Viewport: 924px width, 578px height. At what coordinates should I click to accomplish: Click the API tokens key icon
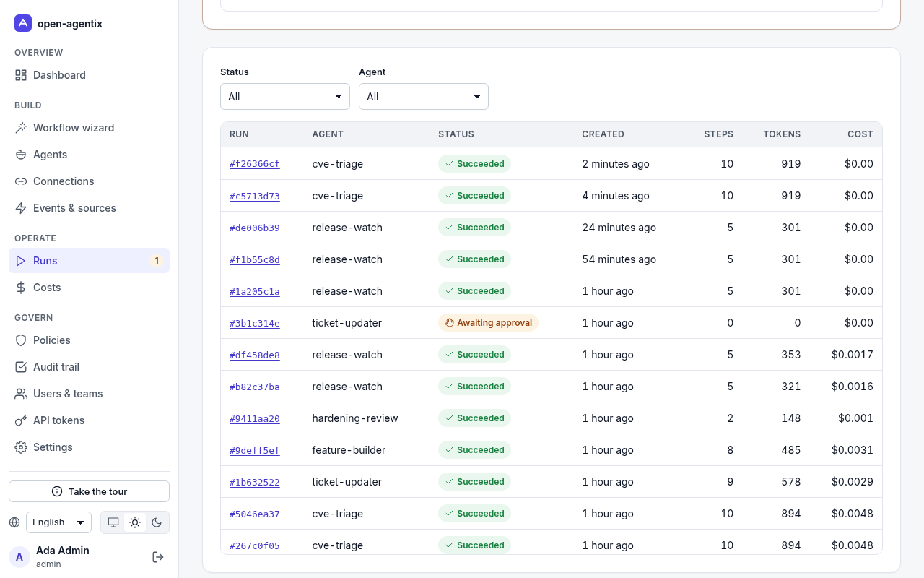(x=21, y=420)
